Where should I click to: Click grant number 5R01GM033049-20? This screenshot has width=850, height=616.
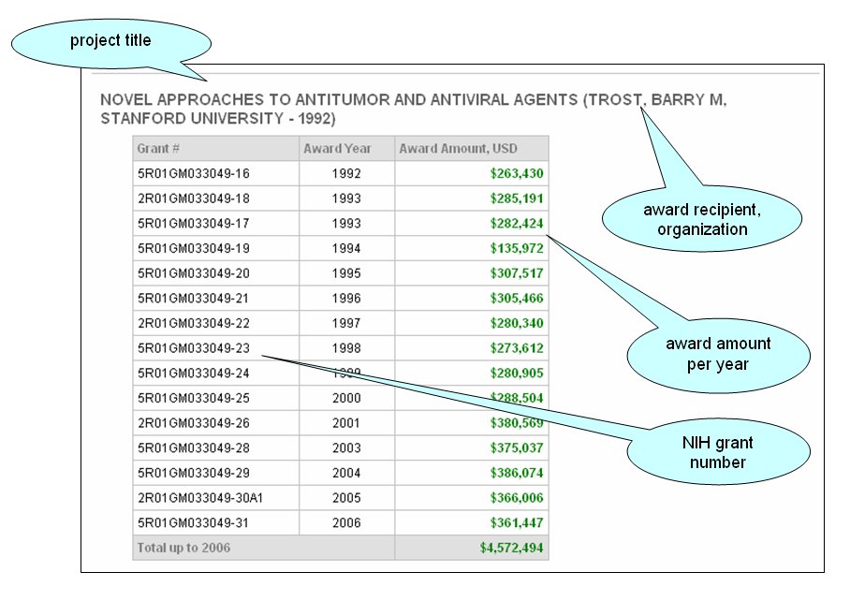(194, 273)
